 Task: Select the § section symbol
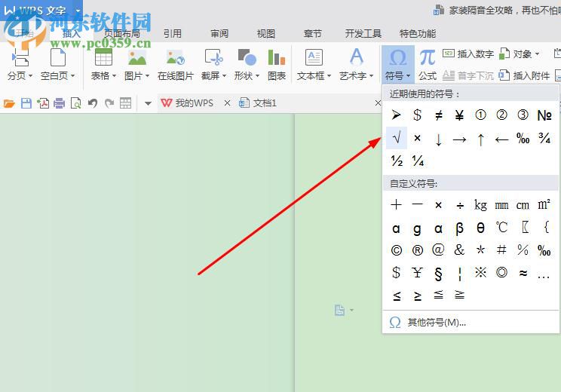click(x=439, y=273)
